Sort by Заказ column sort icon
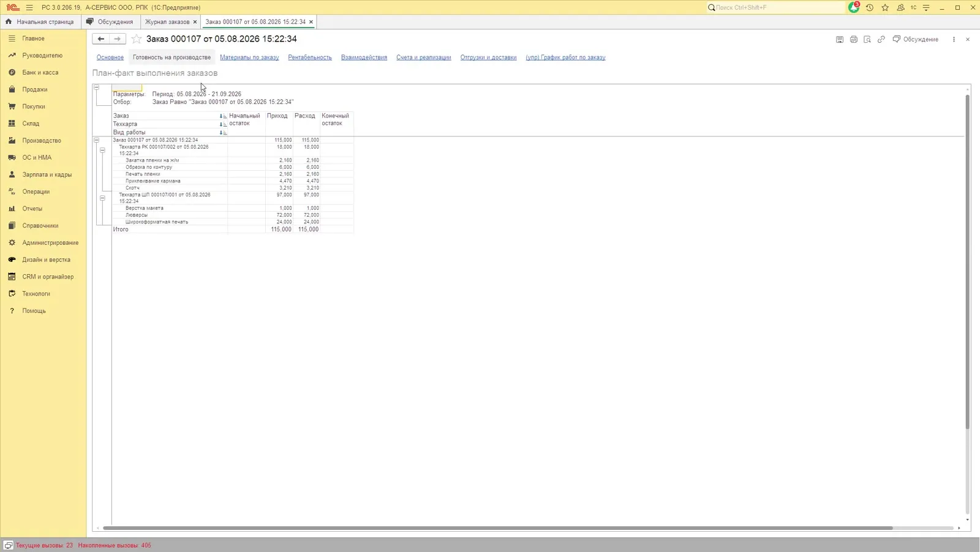The image size is (980, 552). coord(223,116)
